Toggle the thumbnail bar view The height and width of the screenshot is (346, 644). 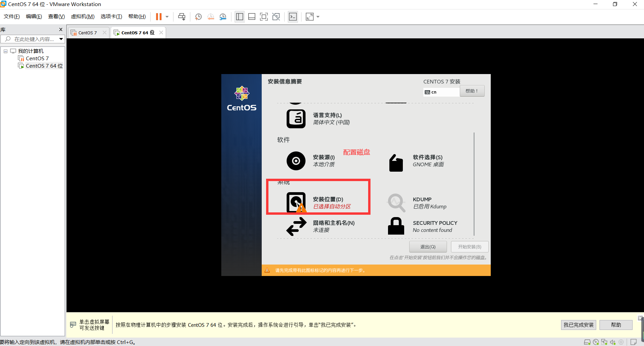click(252, 17)
